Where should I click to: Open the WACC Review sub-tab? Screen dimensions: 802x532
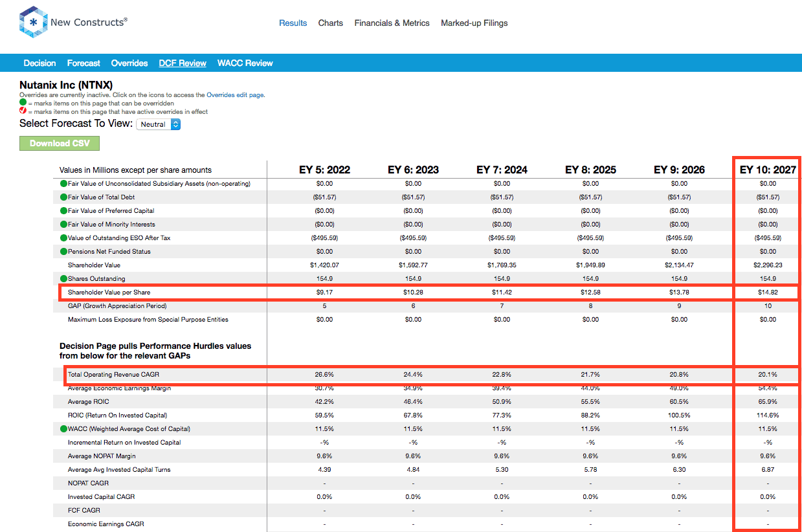pos(245,63)
